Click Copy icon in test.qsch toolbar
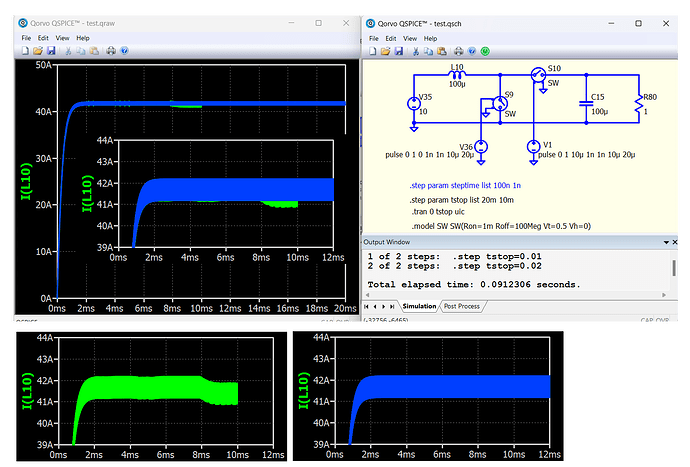This screenshot has height=467, width=690. (x=429, y=51)
